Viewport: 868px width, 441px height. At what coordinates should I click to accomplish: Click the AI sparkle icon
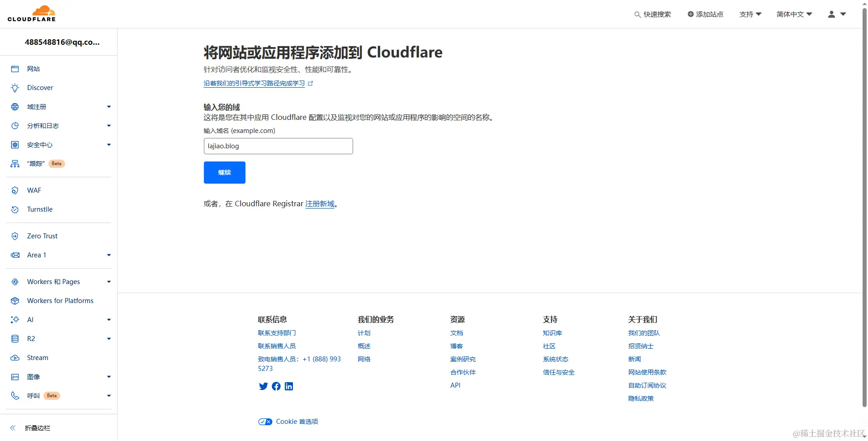pyautogui.click(x=15, y=320)
